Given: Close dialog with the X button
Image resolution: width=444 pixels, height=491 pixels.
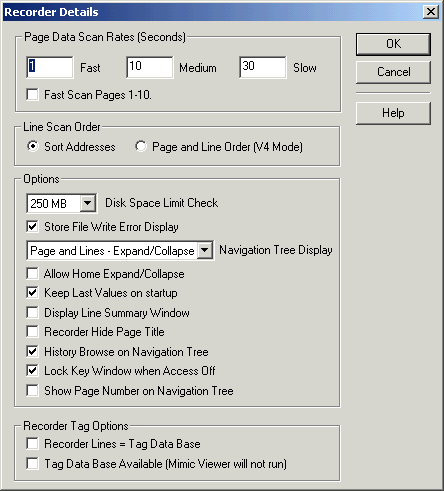Looking at the screenshot, I should 431,12.
